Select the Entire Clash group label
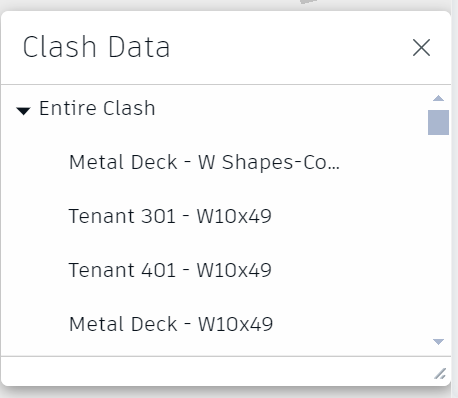The height and width of the screenshot is (398, 458). (x=97, y=108)
